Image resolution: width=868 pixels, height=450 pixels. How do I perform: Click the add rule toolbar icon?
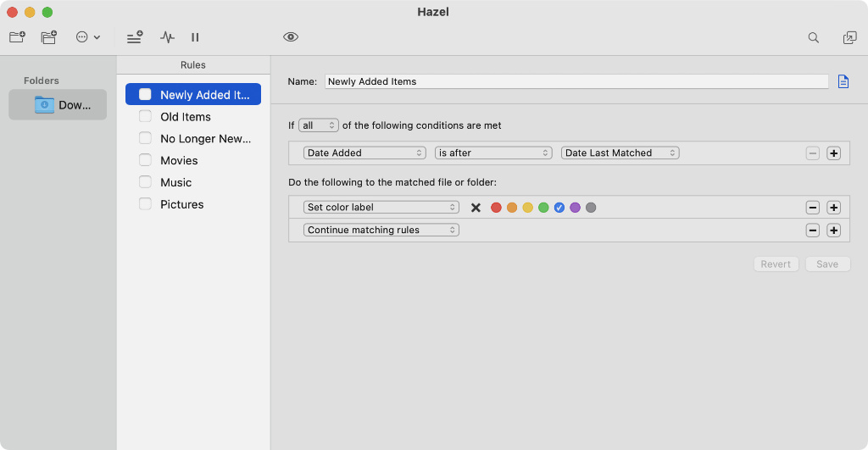pyautogui.click(x=135, y=37)
